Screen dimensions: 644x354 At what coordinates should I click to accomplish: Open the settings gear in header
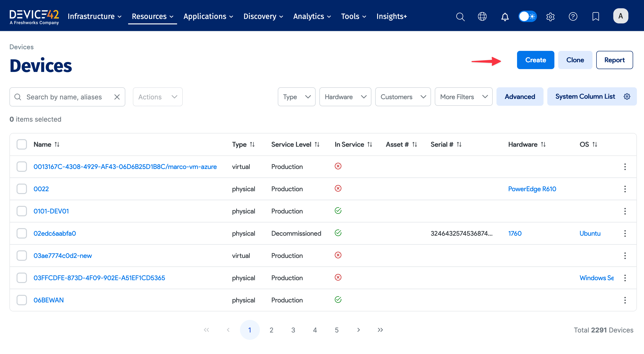550,17
